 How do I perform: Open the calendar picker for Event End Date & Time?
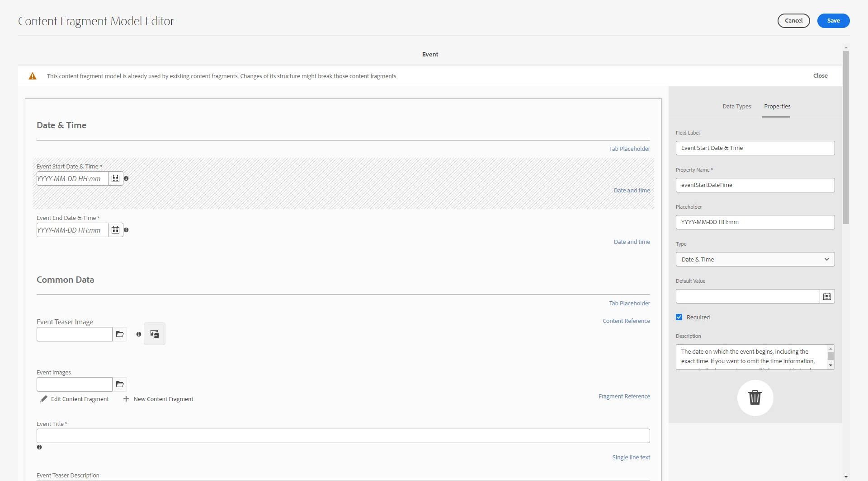(x=115, y=230)
